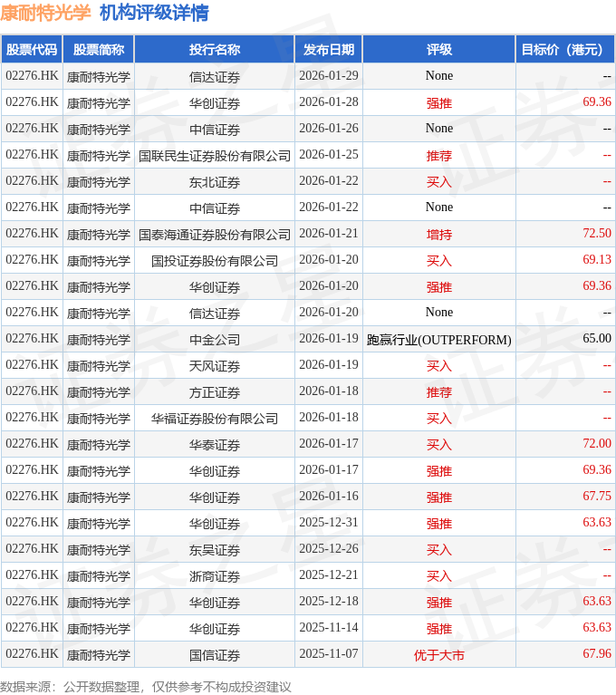Click the 国泰海通证券股份有限公司 broker name
Viewport: 616px width, 695px height.
tap(215, 235)
